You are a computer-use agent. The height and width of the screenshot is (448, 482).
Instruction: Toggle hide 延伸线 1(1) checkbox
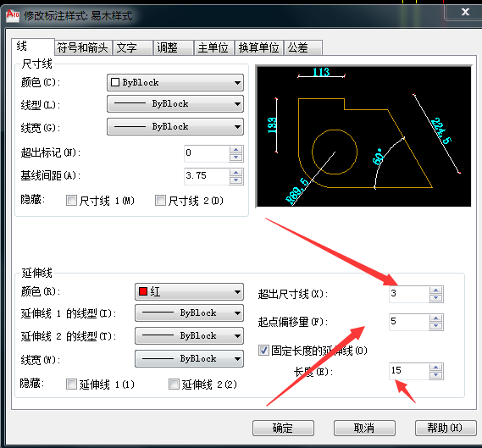(x=71, y=384)
